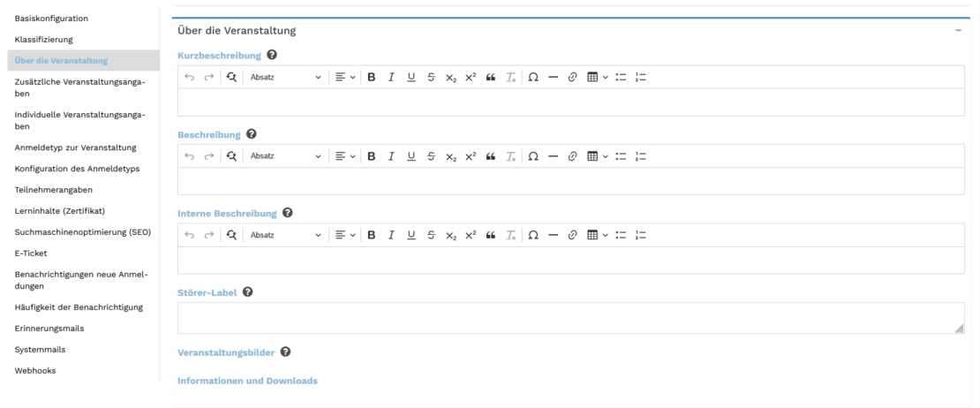Collapse the Über die Veranstaltung section
The height and width of the screenshot is (408, 980).
point(958,30)
